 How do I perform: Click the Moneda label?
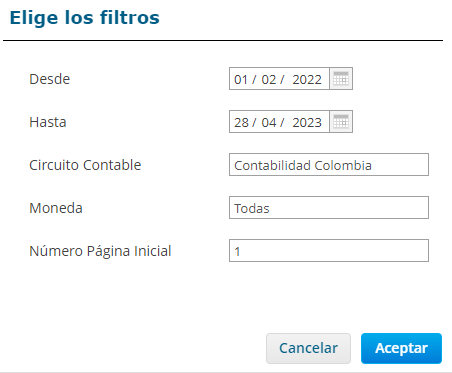[56, 208]
